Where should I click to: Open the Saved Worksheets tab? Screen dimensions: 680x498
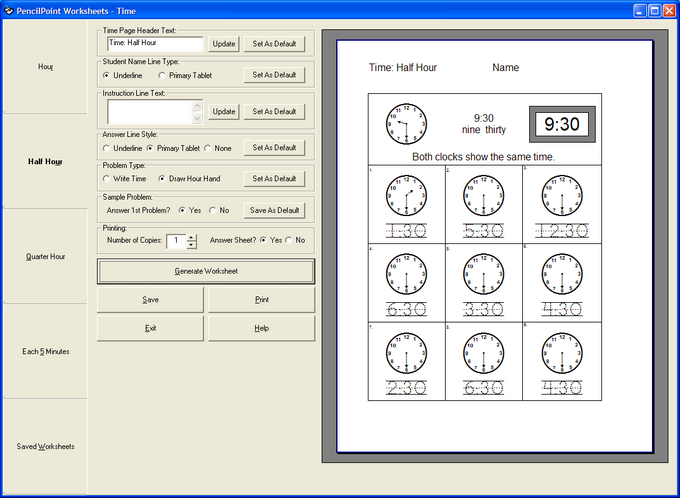[x=45, y=446]
